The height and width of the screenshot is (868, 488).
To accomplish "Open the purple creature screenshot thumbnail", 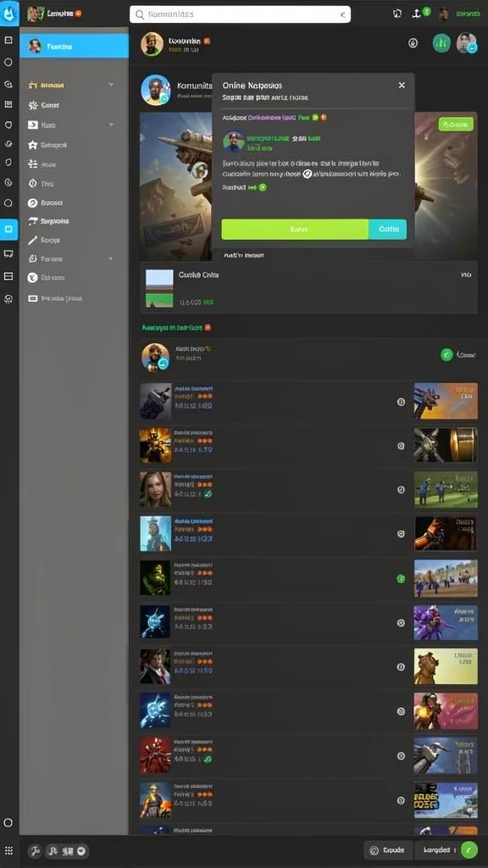I will click(446, 622).
